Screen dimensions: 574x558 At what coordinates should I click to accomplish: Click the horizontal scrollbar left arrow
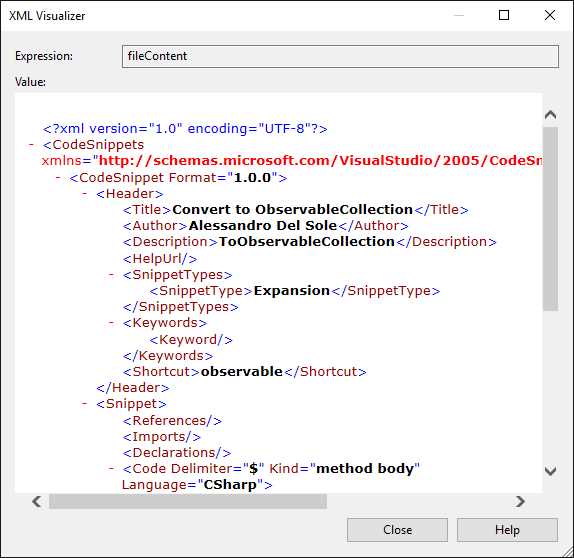37,501
